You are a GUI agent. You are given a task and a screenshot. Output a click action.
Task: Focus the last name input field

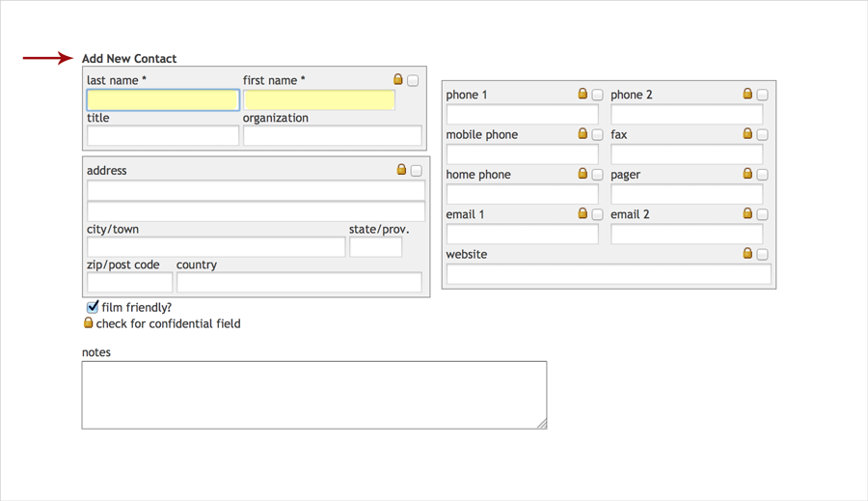[163, 99]
